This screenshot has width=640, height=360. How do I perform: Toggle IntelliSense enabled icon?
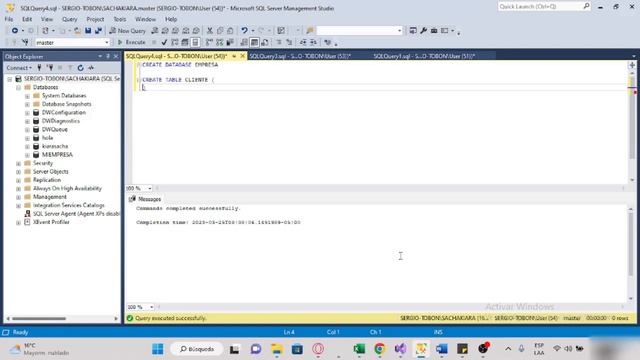coord(196,42)
